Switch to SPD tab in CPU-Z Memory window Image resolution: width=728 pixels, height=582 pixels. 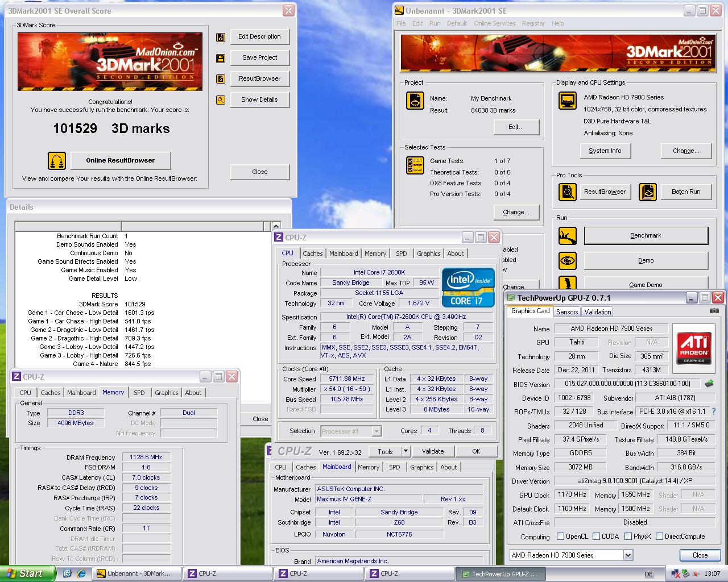click(x=139, y=393)
